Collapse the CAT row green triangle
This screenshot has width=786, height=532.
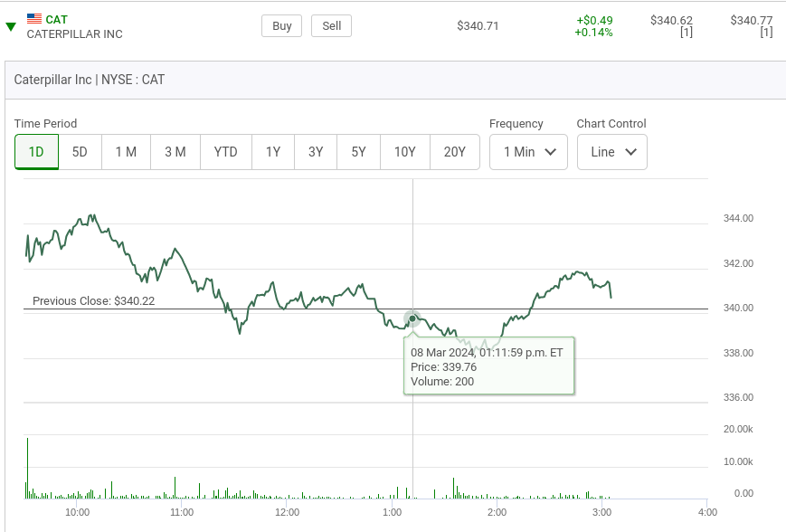[11, 26]
